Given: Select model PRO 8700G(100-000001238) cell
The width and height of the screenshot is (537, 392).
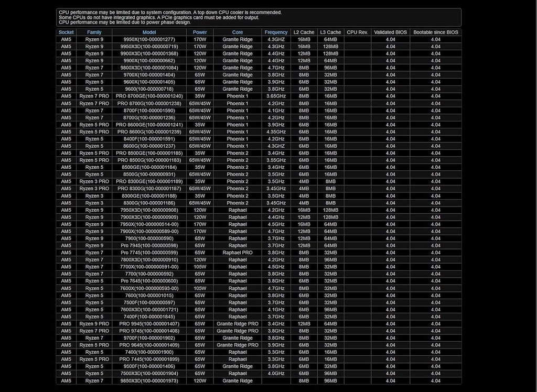Looking at the screenshot, I should coord(149,103).
